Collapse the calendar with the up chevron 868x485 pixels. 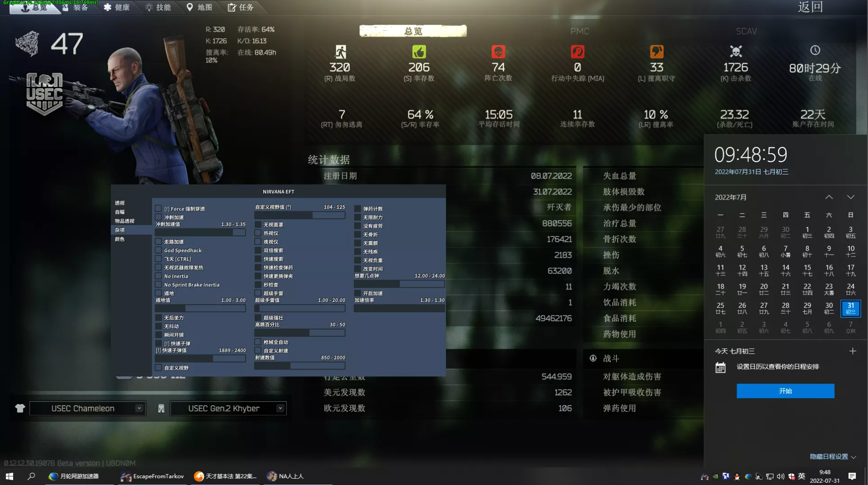click(x=829, y=197)
